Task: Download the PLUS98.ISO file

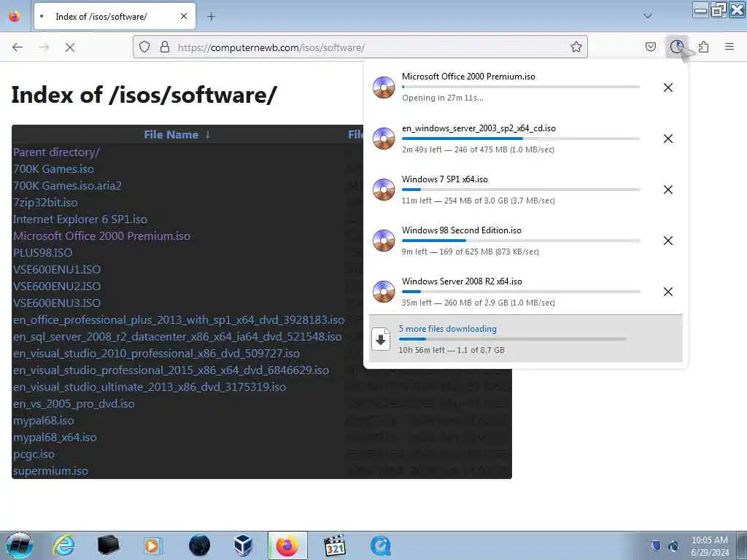Action: pyautogui.click(x=43, y=253)
